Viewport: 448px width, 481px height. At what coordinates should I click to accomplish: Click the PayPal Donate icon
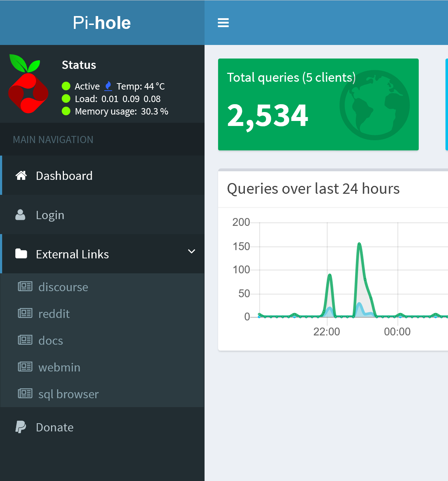click(x=21, y=427)
